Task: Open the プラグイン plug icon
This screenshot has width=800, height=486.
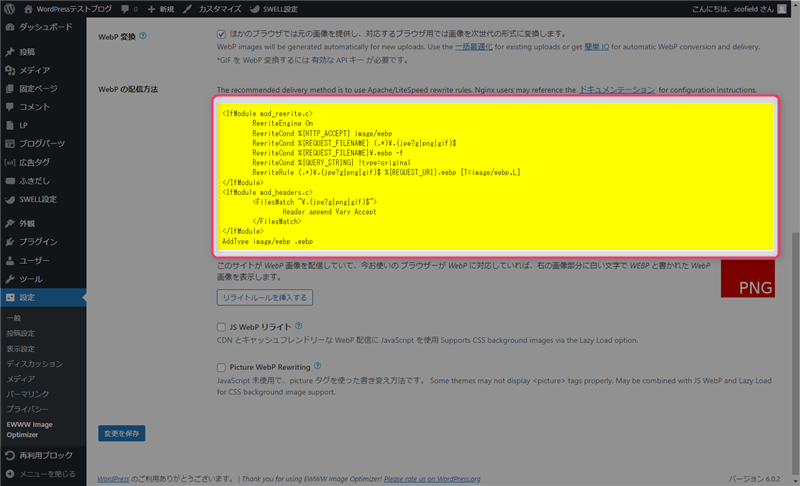Action: click(x=10, y=241)
